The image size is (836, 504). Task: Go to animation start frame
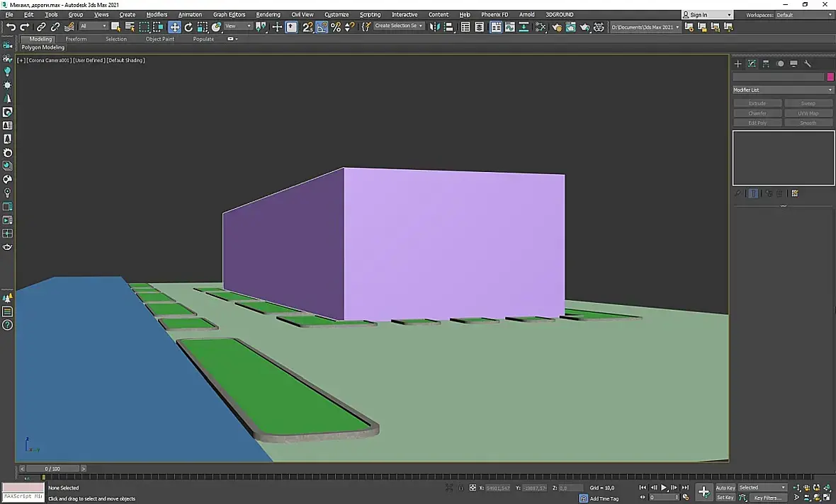tap(643, 488)
